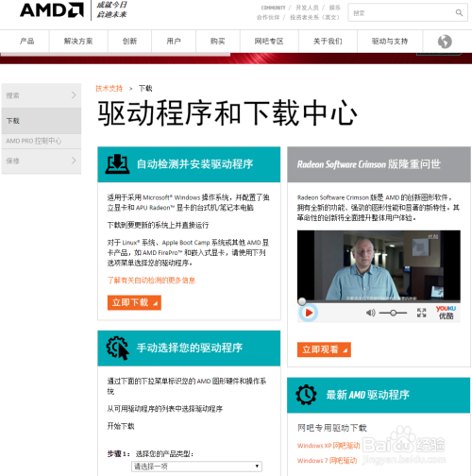
Task: Open the 产品 menu
Action: click(26, 42)
